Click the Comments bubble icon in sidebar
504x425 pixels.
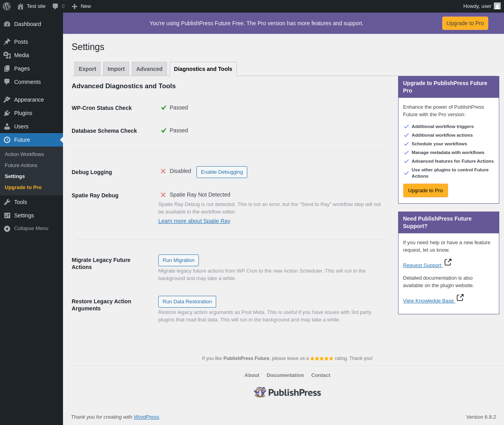(x=7, y=82)
